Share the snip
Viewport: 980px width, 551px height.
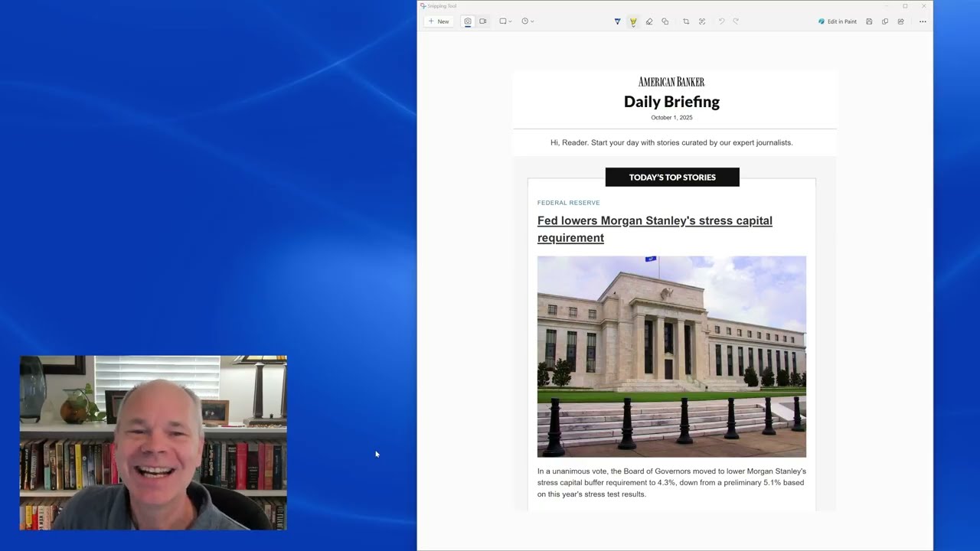pyautogui.click(x=900, y=21)
